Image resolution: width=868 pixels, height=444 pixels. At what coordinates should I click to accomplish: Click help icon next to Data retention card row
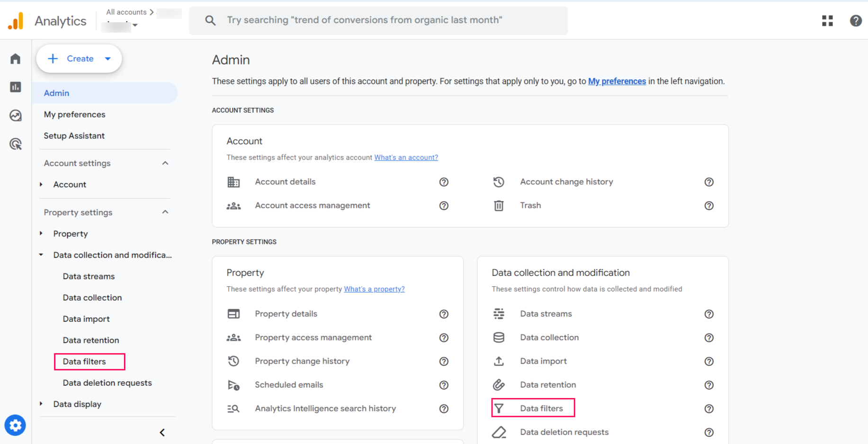709,385
